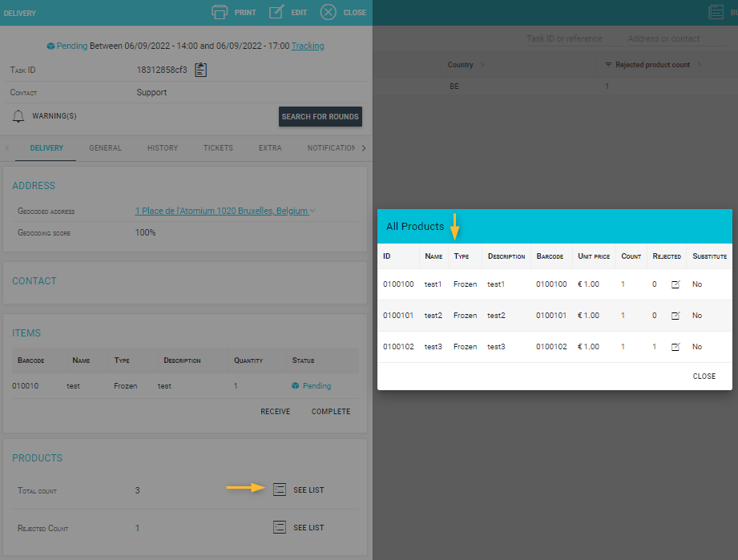Open the Tracking link
738x560 pixels.
308,46
